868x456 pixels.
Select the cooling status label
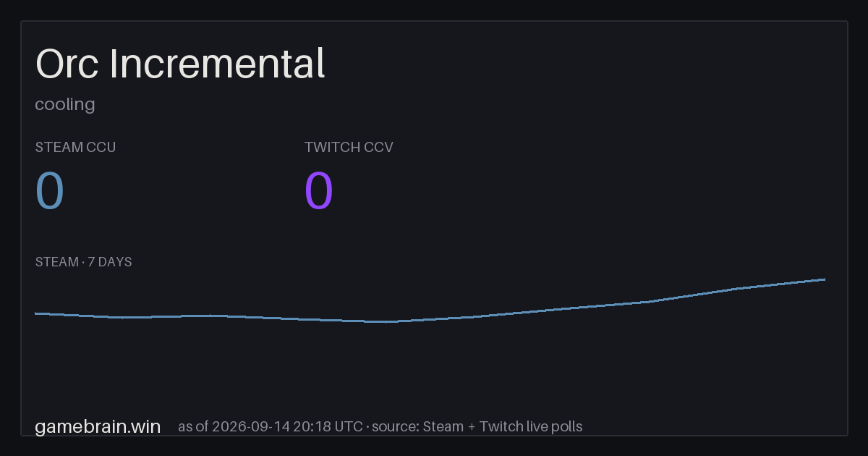click(x=65, y=104)
